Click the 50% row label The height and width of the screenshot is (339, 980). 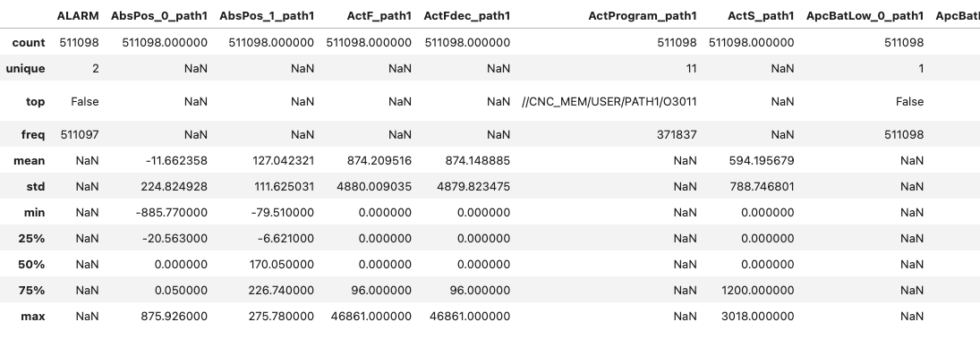click(31, 264)
